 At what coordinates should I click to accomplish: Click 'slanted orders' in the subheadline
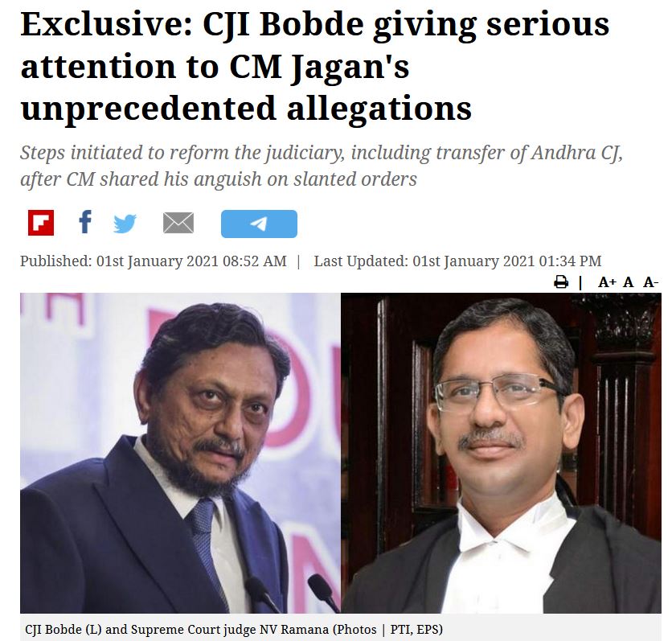(354, 179)
